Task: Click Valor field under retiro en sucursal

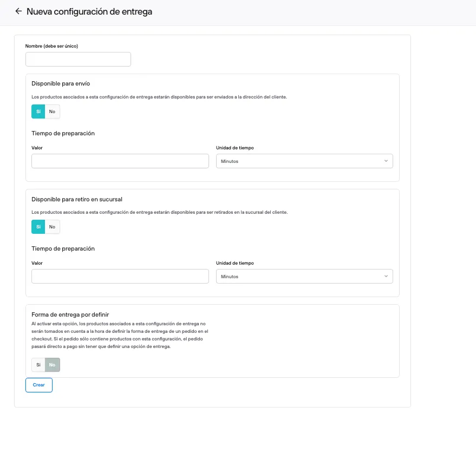Action: 120,276
